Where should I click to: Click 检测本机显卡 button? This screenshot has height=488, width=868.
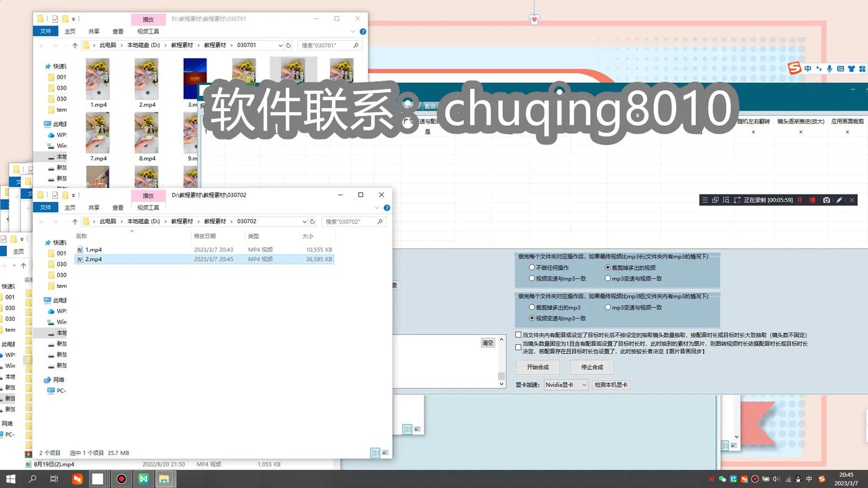click(611, 385)
